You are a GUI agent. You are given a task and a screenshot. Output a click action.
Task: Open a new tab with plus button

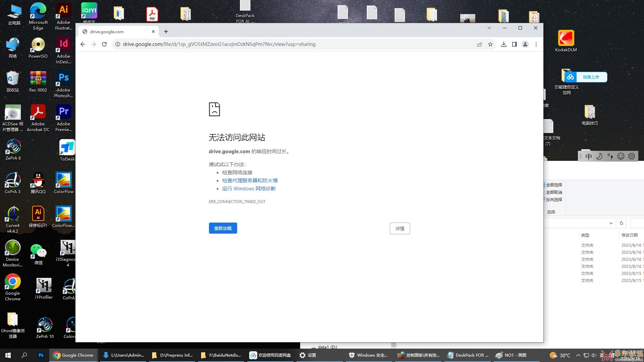click(166, 32)
